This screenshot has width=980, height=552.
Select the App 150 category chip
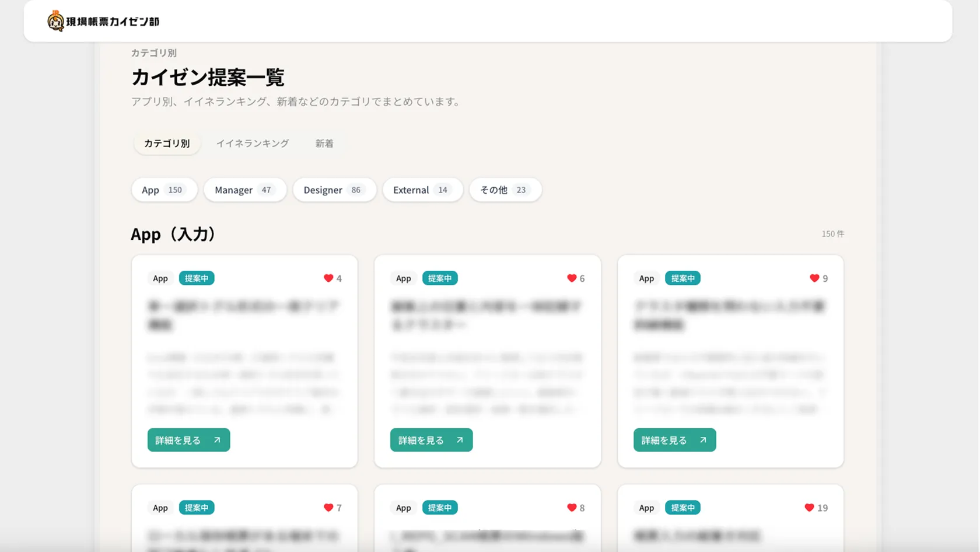point(164,190)
